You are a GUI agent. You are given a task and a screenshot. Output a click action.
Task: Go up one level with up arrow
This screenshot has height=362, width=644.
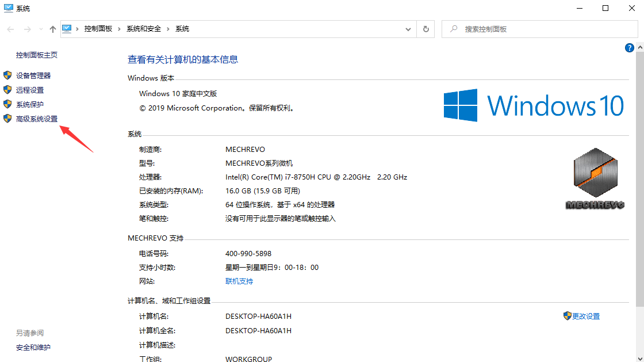pyautogui.click(x=52, y=29)
